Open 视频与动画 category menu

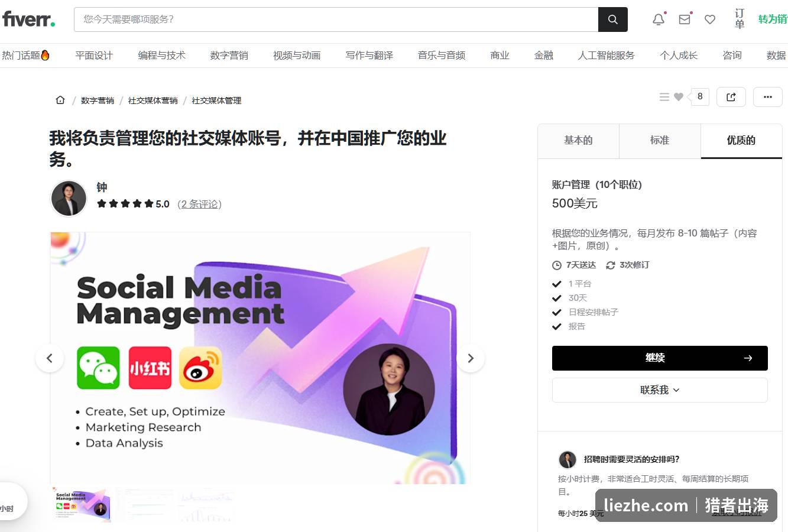pyautogui.click(x=297, y=55)
